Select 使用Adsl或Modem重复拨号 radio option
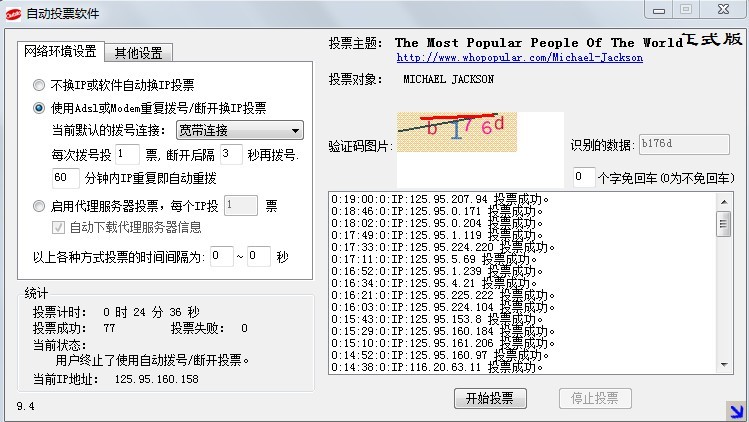 pyautogui.click(x=39, y=108)
